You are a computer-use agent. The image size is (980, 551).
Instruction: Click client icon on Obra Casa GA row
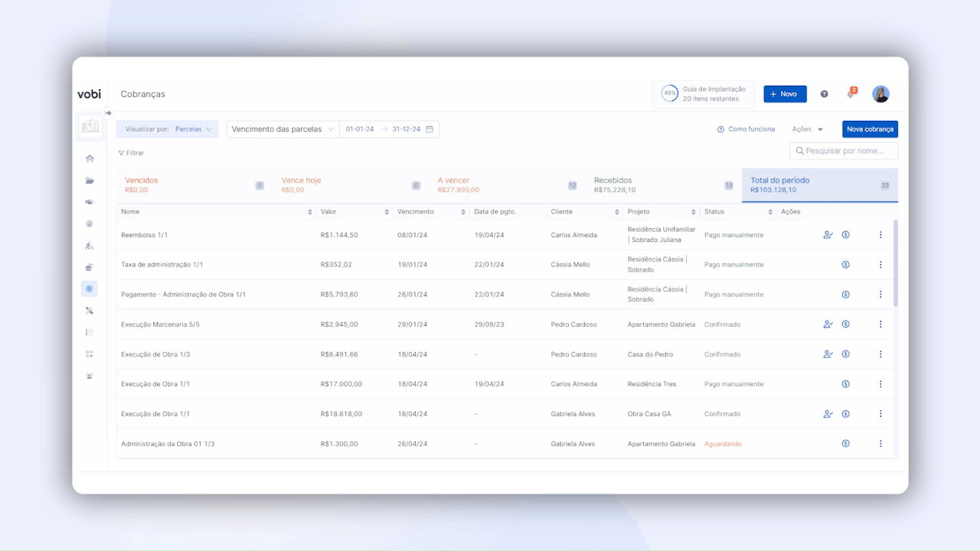click(828, 414)
